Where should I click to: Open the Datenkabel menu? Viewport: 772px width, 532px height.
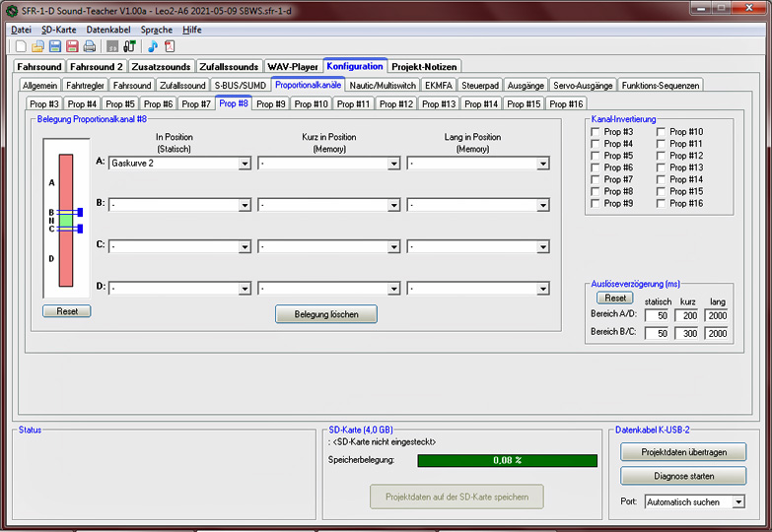[108, 30]
